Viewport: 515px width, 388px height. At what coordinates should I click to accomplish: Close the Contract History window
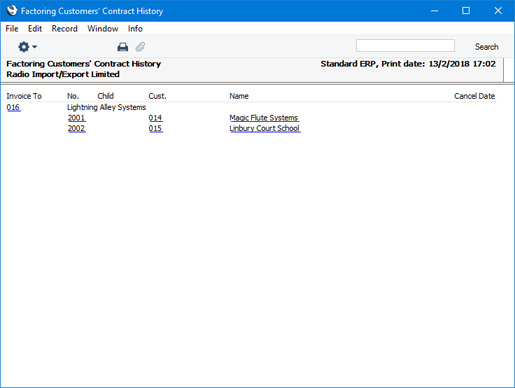click(x=498, y=11)
